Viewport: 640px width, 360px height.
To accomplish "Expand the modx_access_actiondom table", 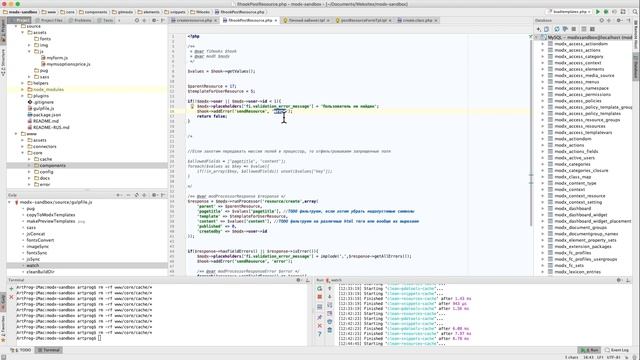I will pos(543,44).
